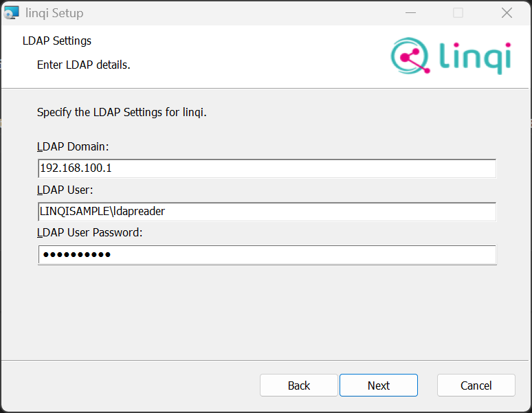Click the 'linqi Setup' window title

pos(54,13)
